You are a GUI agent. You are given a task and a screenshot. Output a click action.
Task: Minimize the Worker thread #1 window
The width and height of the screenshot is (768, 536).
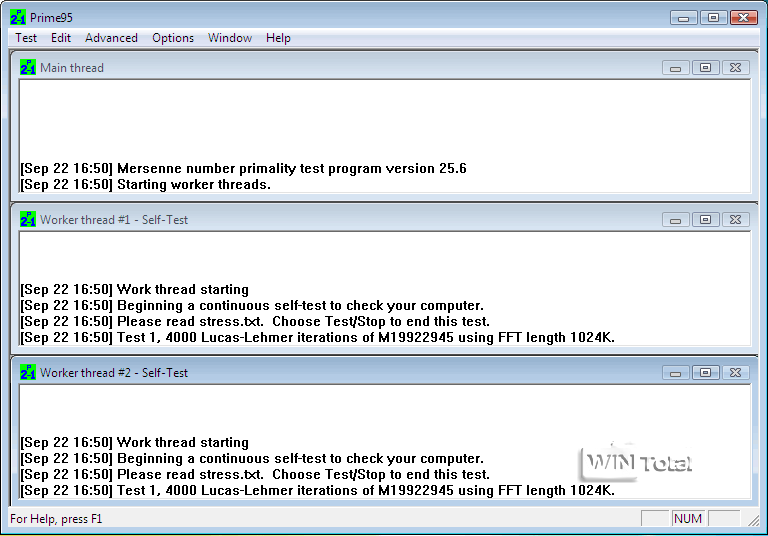(x=675, y=219)
